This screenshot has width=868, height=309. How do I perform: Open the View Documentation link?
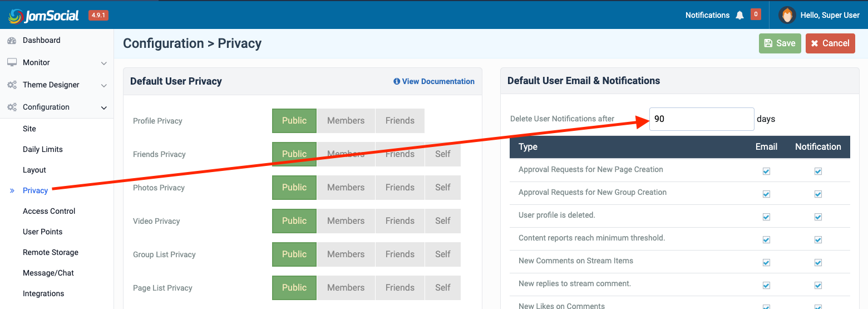pos(434,81)
